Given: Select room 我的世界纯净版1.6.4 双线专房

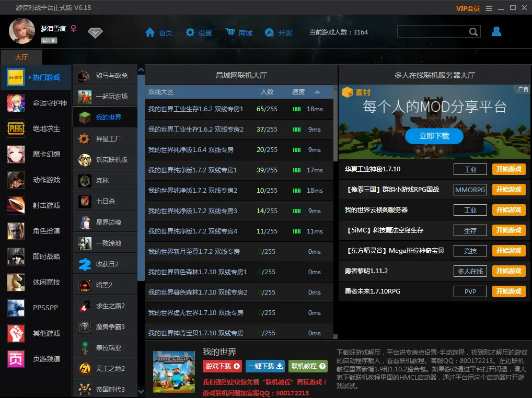Looking at the screenshot, I should pos(239,150).
